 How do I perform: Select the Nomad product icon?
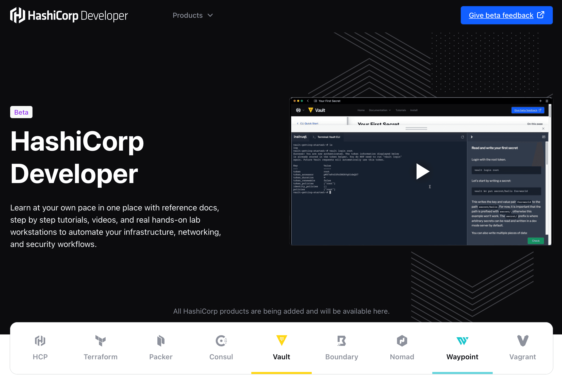(x=402, y=341)
